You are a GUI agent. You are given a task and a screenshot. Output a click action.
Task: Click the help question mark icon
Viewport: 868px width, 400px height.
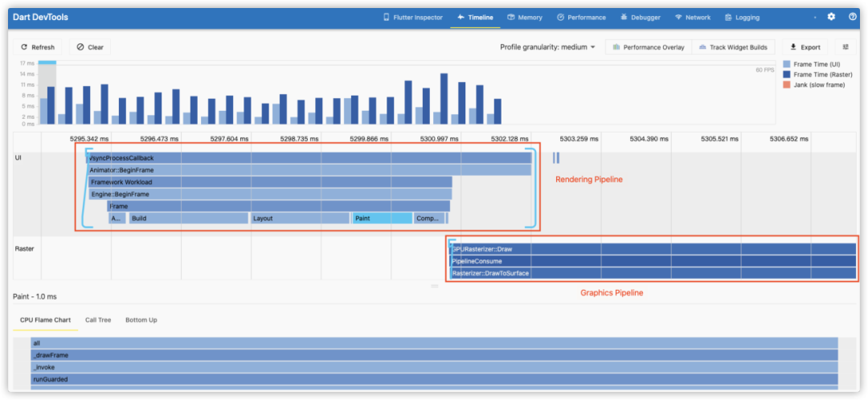(852, 17)
